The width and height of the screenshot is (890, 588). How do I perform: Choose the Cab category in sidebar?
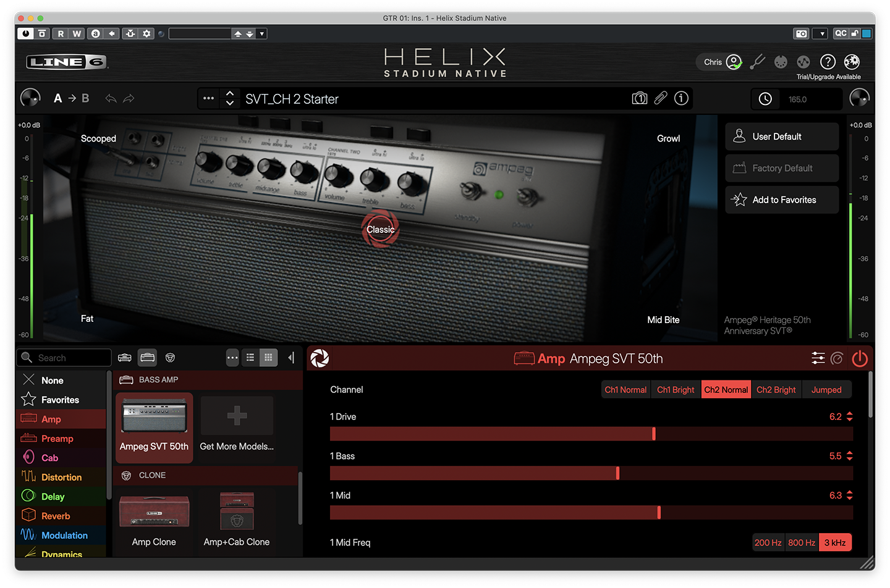pos(61,458)
